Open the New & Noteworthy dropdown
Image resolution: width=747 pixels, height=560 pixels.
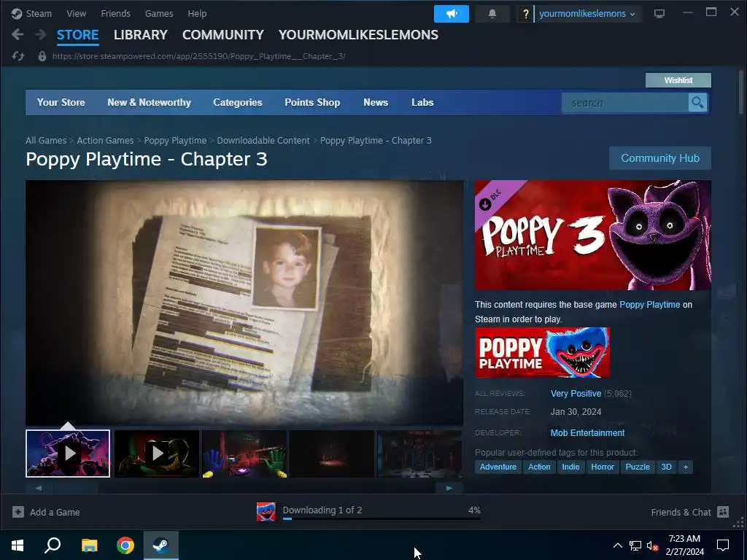149,102
